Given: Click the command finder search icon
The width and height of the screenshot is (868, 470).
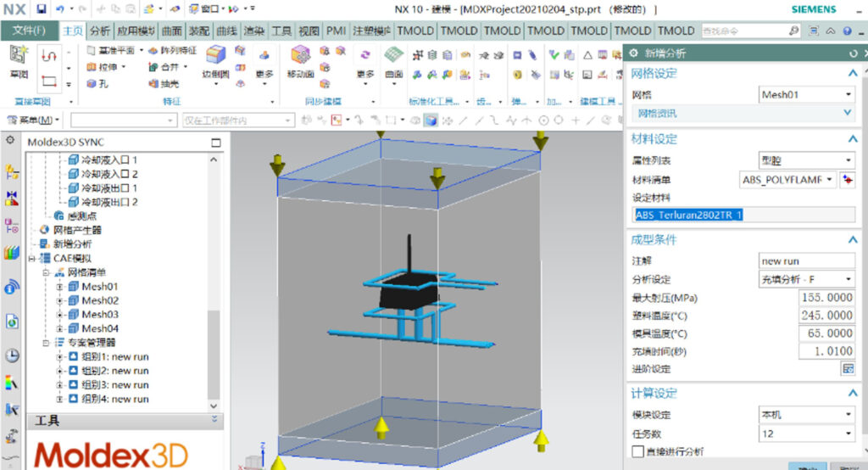Looking at the screenshot, I should [793, 31].
